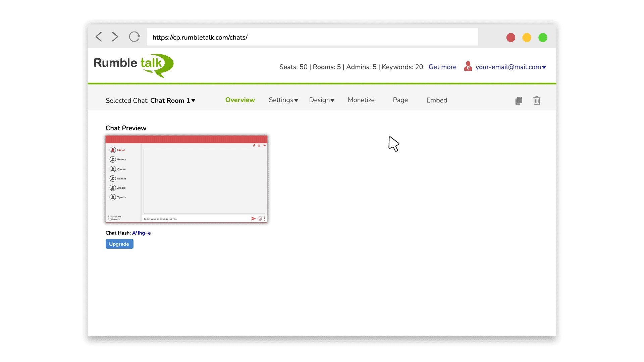This screenshot has height=362, width=644.
Task: Open the Get more link
Action: [442, 67]
